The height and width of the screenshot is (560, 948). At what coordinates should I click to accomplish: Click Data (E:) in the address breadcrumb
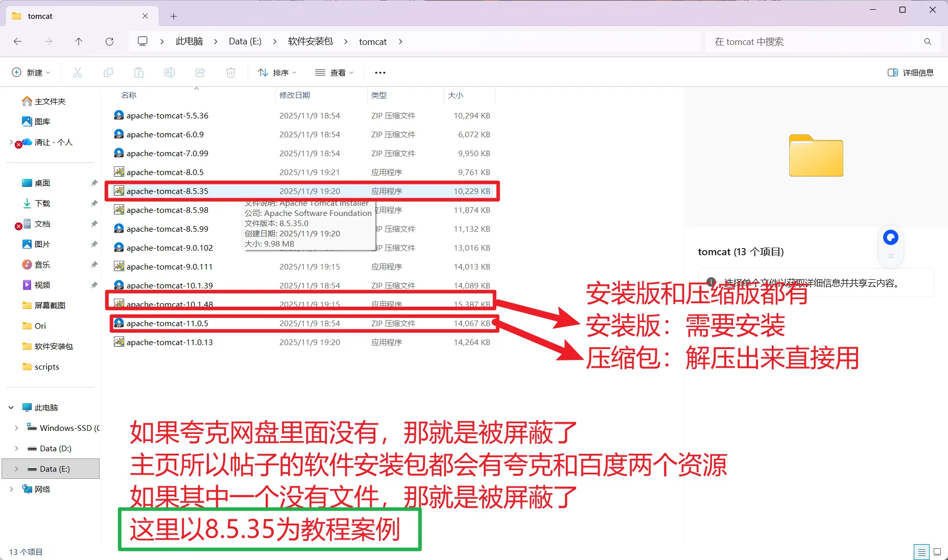point(245,41)
